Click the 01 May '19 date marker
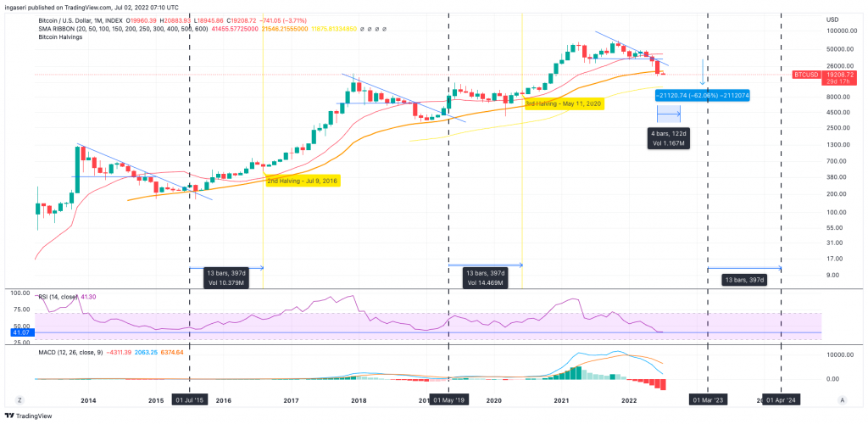868x424 pixels. click(x=449, y=399)
